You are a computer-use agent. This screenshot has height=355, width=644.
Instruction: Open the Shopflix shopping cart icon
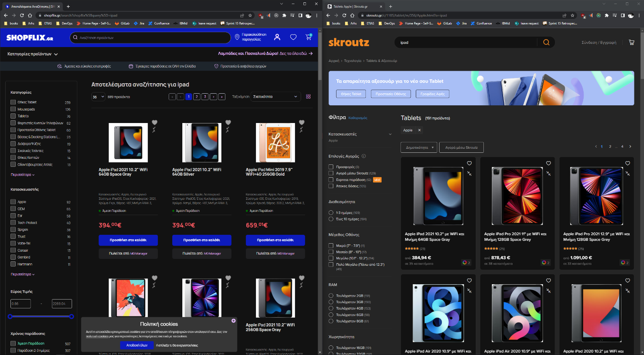[308, 37]
